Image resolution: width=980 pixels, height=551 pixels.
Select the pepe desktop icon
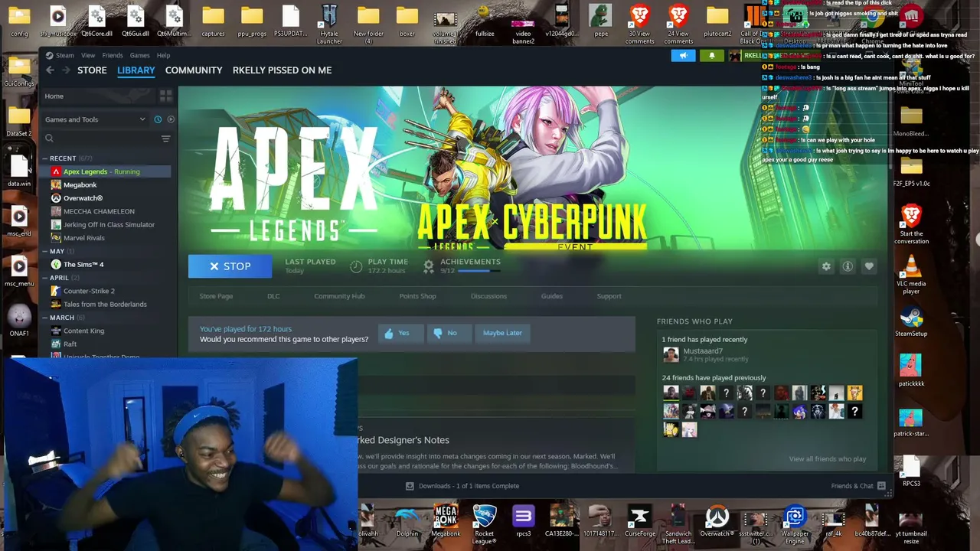click(601, 21)
